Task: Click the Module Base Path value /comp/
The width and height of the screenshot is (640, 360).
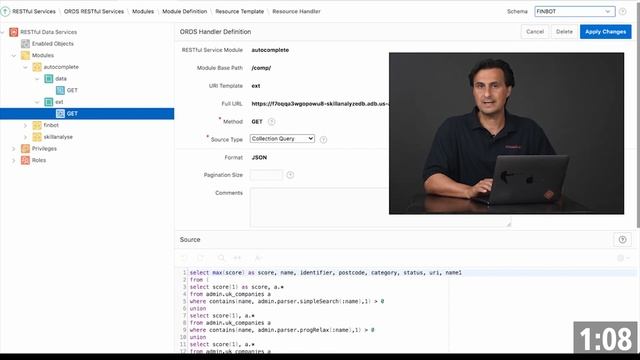Action: click(x=261, y=68)
